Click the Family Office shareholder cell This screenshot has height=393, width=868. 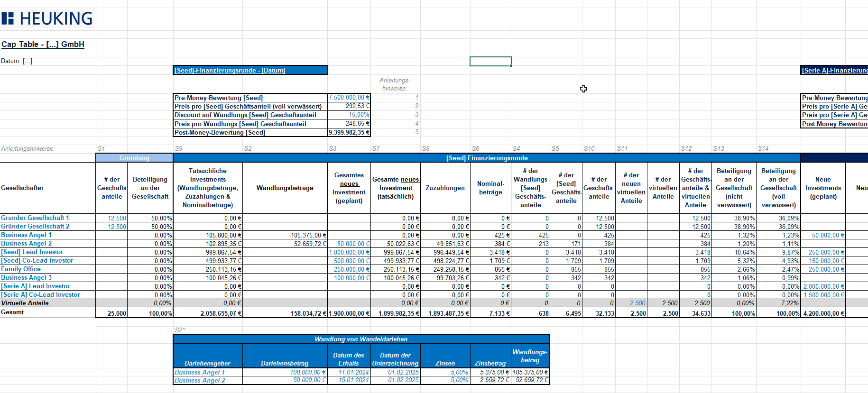[21, 269]
